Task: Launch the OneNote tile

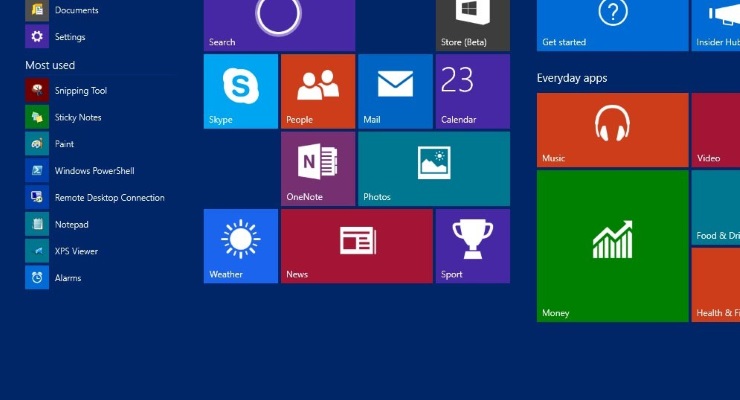Action: point(317,168)
